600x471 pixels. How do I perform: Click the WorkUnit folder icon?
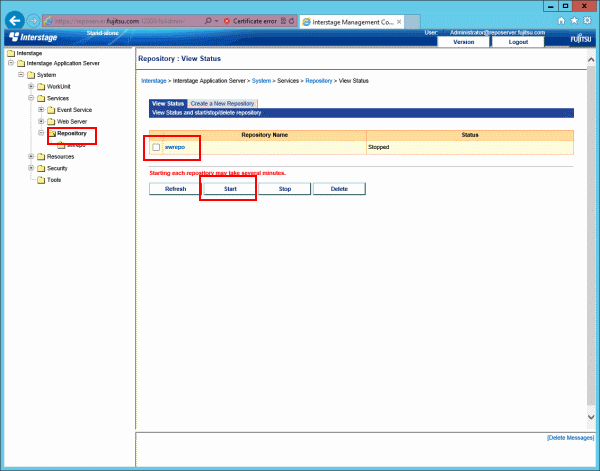tap(41, 86)
